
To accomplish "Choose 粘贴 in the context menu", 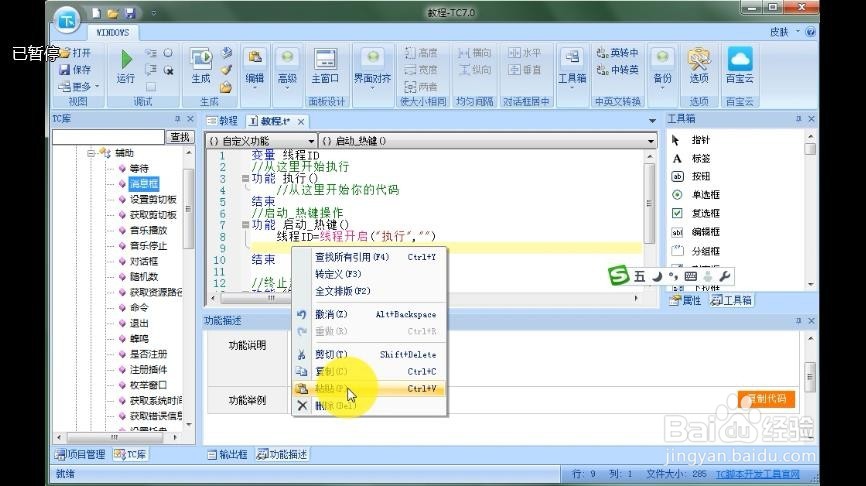I will click(369, 389).
